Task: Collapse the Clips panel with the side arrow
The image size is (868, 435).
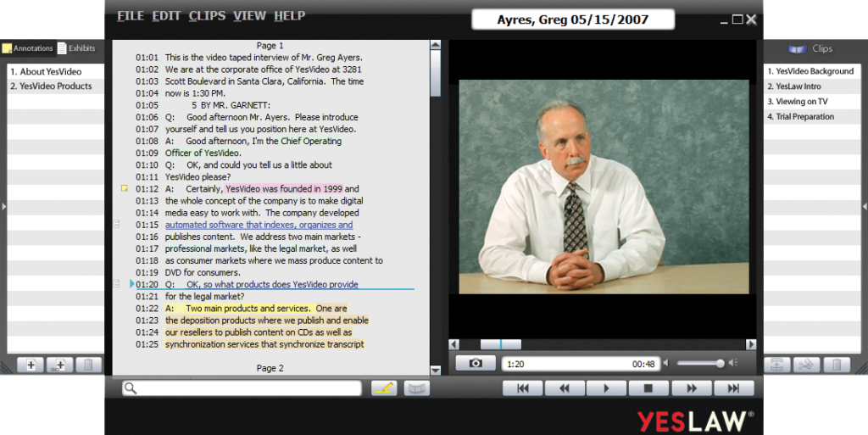Action: point(865,206)
